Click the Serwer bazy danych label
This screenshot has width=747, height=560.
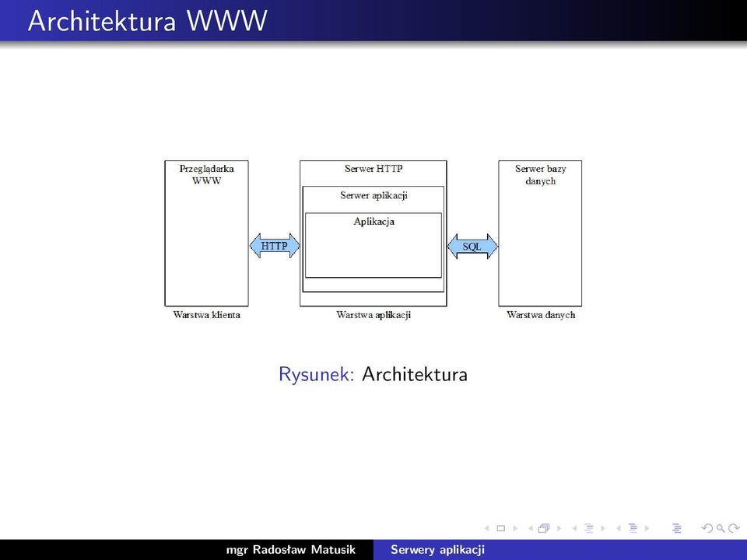pos(540,175)
